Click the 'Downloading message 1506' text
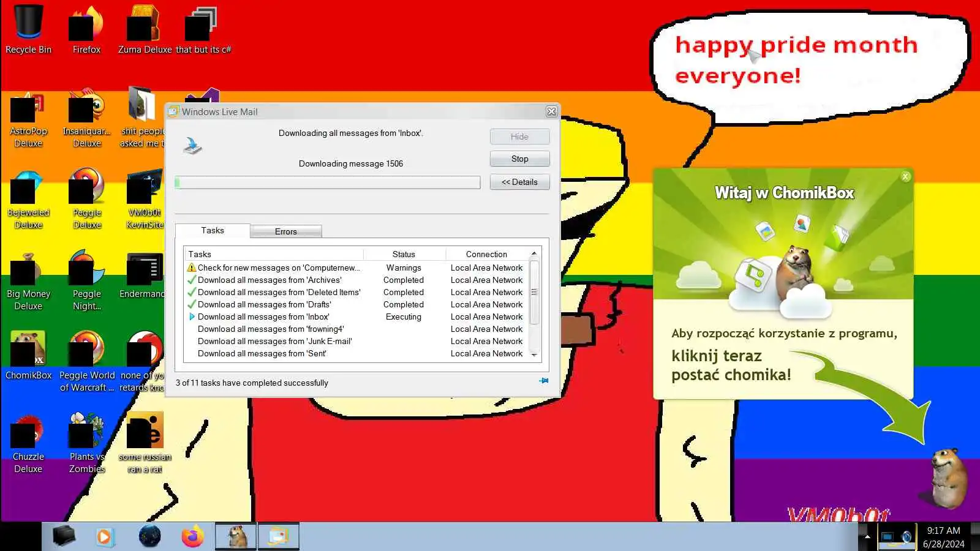This screenshot has height=551, width=980. (351, 163)
